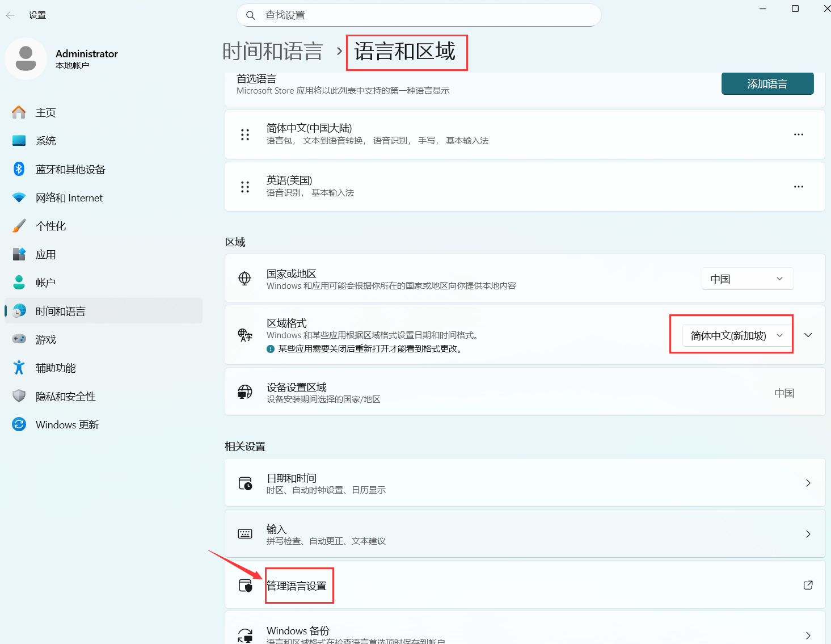Expand the 区域格式 details chevron
Viewport: 831px width, 644px height.
pyautogui.click(x=808, y=335)
